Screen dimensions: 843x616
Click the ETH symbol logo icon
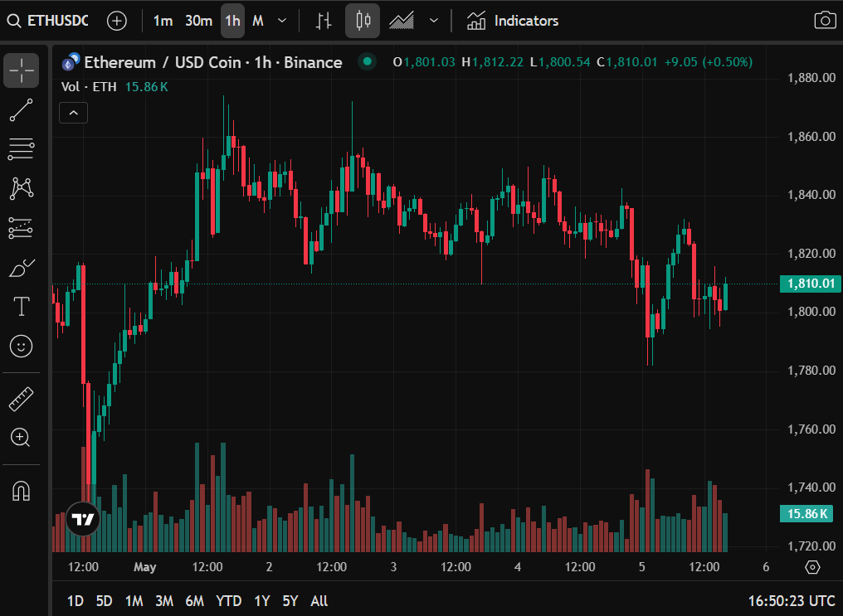(71, 62)
